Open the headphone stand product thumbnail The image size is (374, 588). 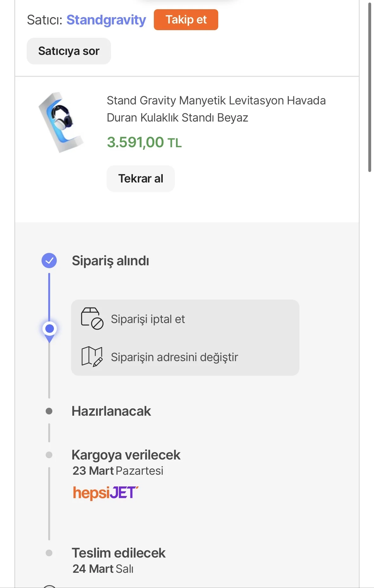(x=61, y=122)
